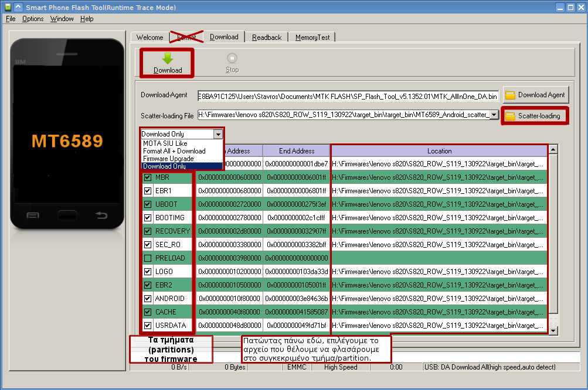
Task: Click begin address 0x0000000000600000
Action: (229, 177)
